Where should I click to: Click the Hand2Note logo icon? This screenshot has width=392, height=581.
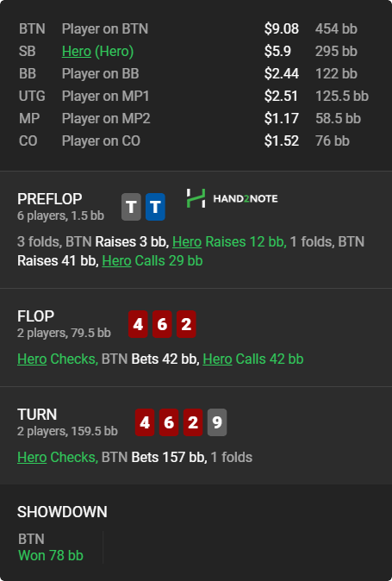196,198
